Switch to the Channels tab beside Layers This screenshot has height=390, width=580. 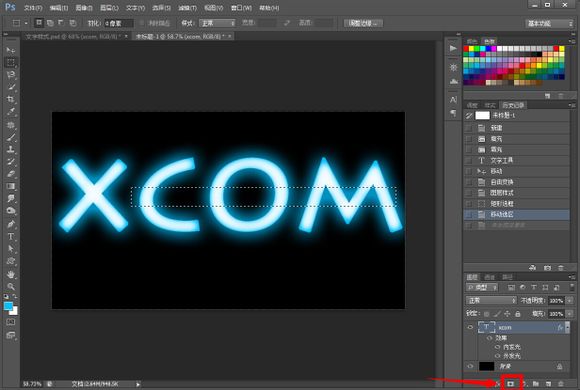pos(489,277)
